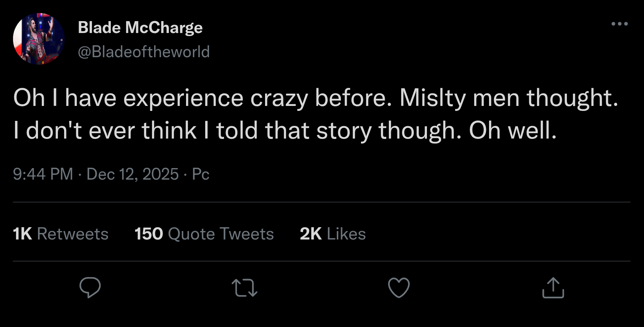Screen dimensions: 644x327
Task: Click the 'Pc' tweet source label
Action: tap(201, 174)
